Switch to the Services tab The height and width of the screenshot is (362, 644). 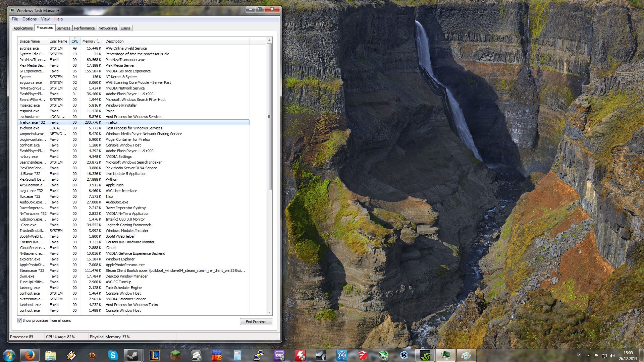coord(63,28)
